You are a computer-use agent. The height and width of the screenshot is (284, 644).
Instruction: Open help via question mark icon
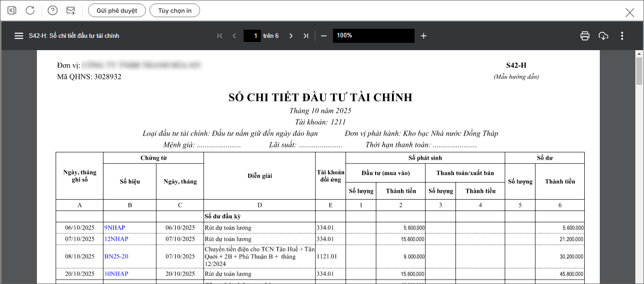pos(53,10)
